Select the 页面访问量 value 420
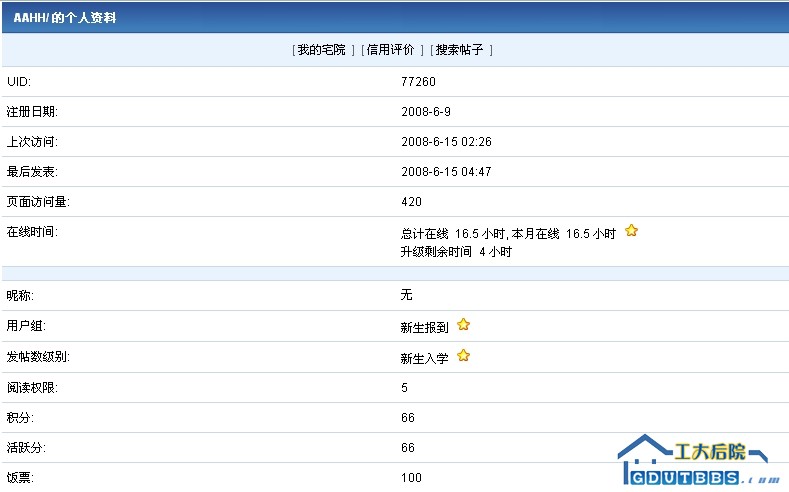The width and height of the screenshot is (789, 492). click(x=411, y=202)
